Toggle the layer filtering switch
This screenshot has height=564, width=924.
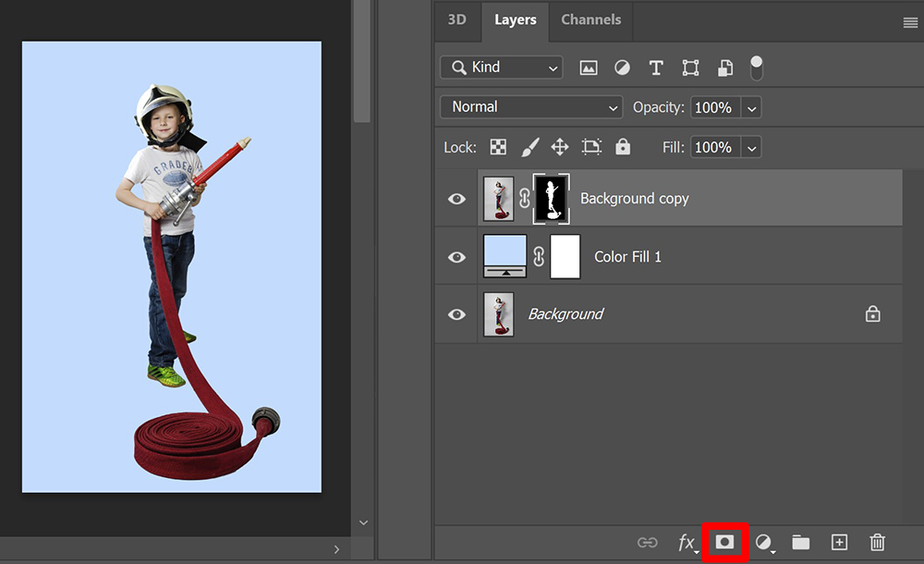pos(757,67)
